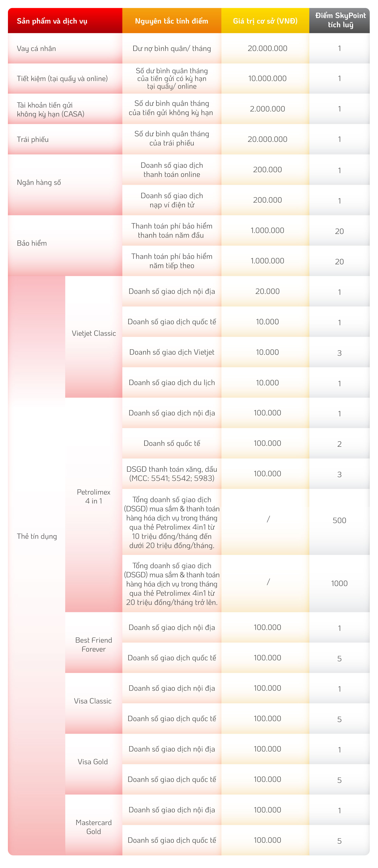Viewport: 378px width, 868px height.
Task: Click the "Nguyên tắc tính điểm" column header
Action: click(171, 21)
